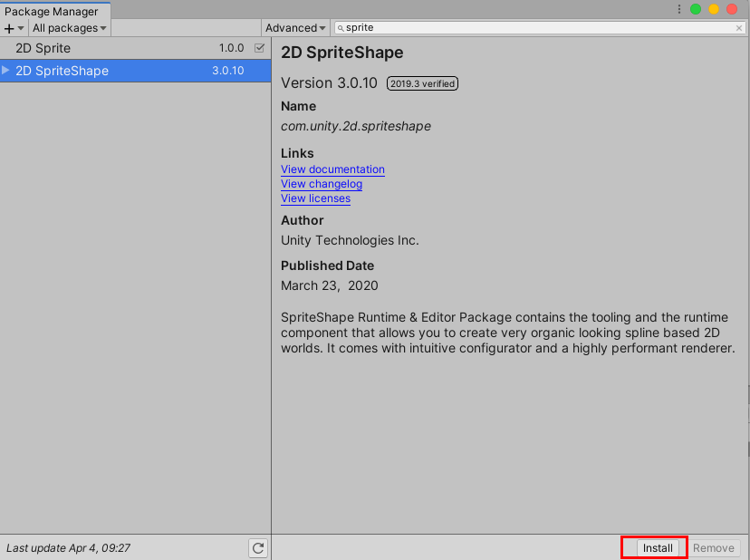Image resolution: width=750 pixels, height=560 pixels.
Task: Open the Advanced dropdown menu
Action: point(294,28)
